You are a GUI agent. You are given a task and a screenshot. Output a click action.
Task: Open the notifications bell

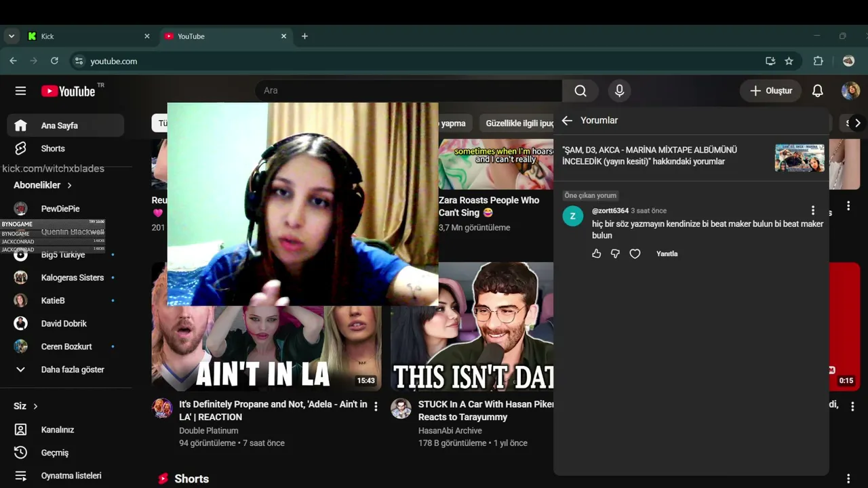(x=818, y=91)
